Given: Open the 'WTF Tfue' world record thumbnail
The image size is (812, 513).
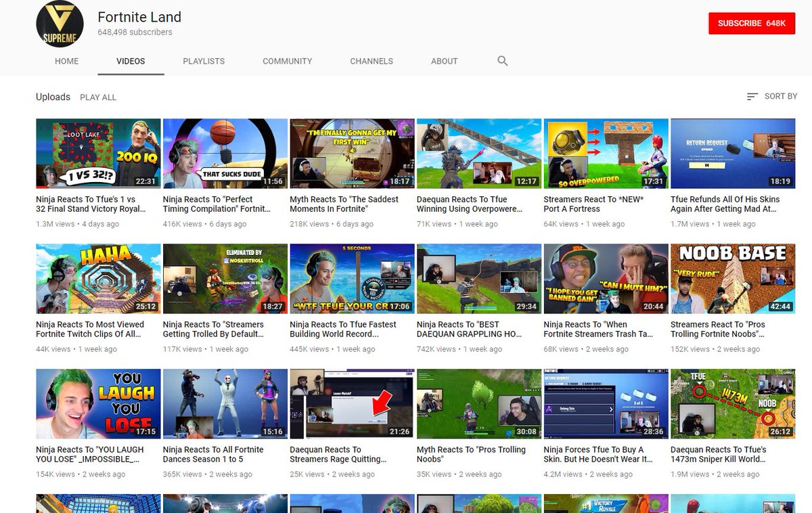Looking at the screenshot, I should tap(352, 279).
